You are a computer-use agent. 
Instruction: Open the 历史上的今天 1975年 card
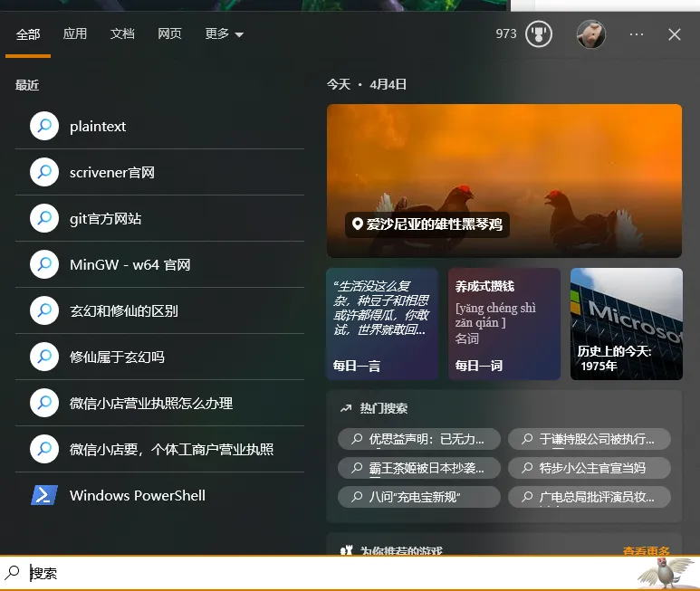pos(627,324)
